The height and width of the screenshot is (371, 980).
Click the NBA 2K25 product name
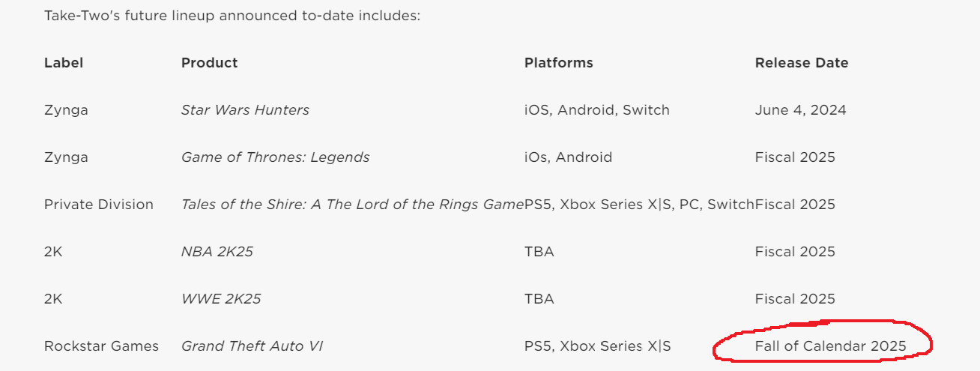[217, 252]
